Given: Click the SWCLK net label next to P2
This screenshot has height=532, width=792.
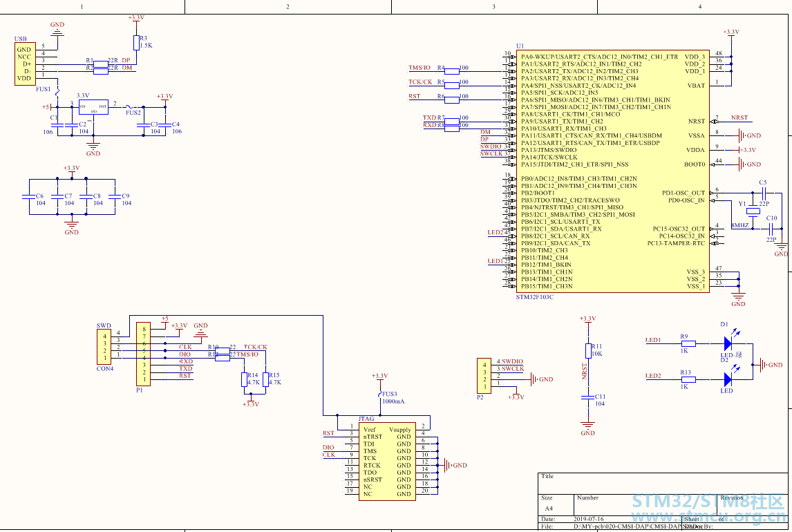Looking at the screenshot, I should point(513,369).
